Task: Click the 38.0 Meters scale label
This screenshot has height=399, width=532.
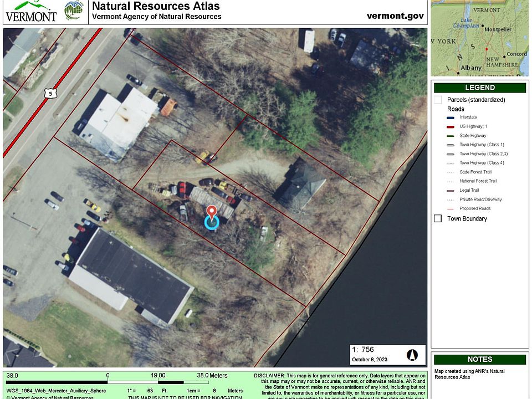Action: (x=212, y=376)
